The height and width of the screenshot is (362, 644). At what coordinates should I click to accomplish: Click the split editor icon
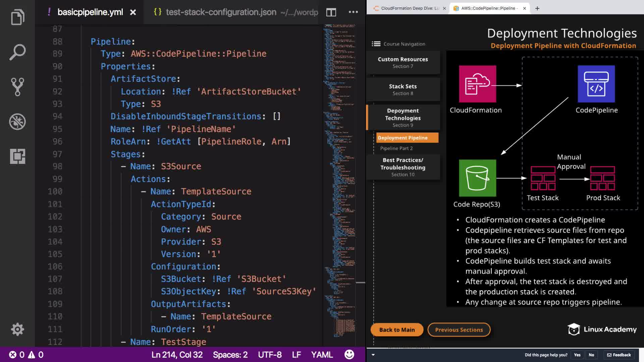tap(331, 12)
